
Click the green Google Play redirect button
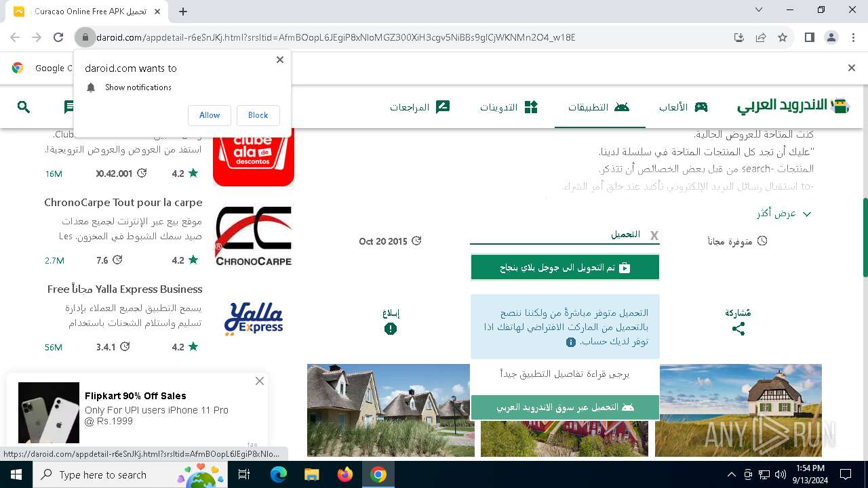click(565, 268)
